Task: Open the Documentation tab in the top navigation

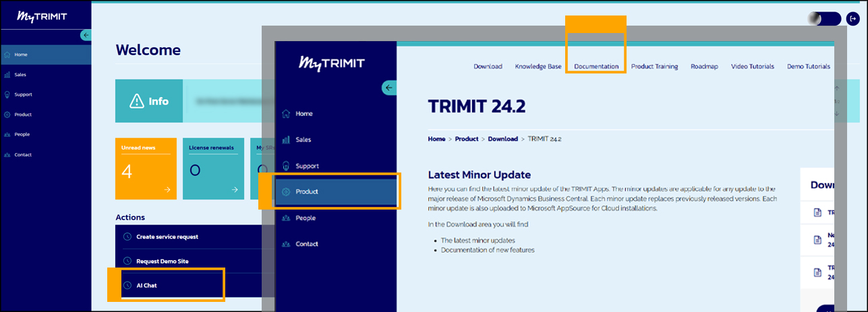Action: coord(596,67)
